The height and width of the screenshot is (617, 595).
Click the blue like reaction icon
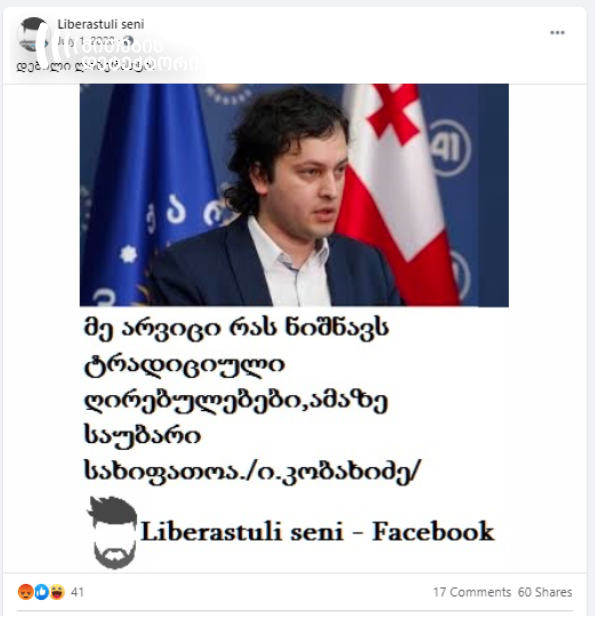(41, 592)
